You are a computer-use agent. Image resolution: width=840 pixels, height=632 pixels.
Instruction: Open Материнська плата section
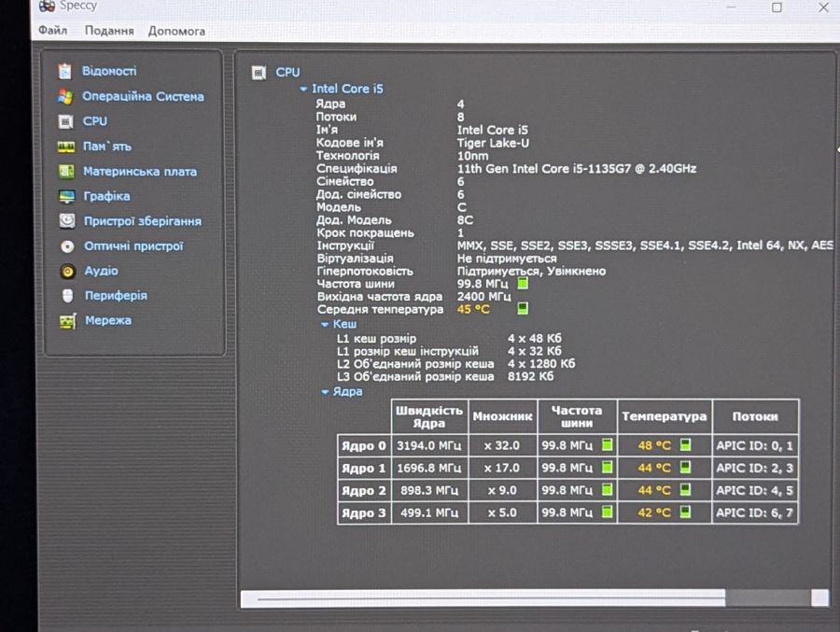click(140, 172)
